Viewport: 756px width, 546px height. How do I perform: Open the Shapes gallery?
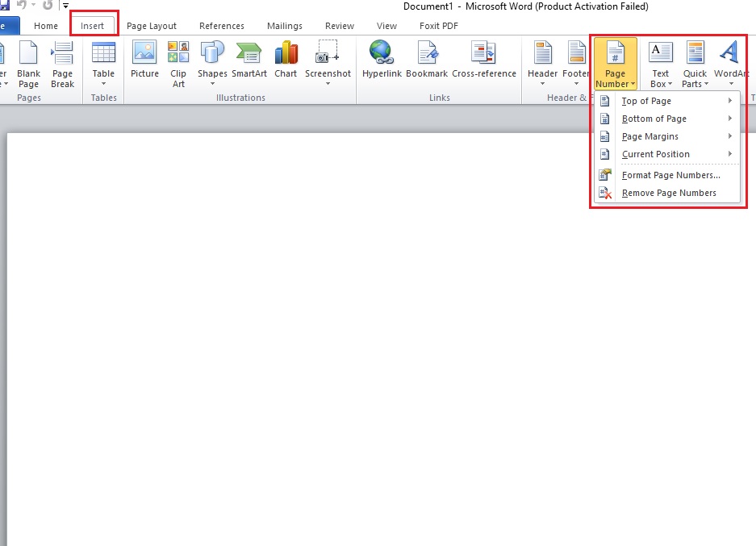tap(212, 65)
